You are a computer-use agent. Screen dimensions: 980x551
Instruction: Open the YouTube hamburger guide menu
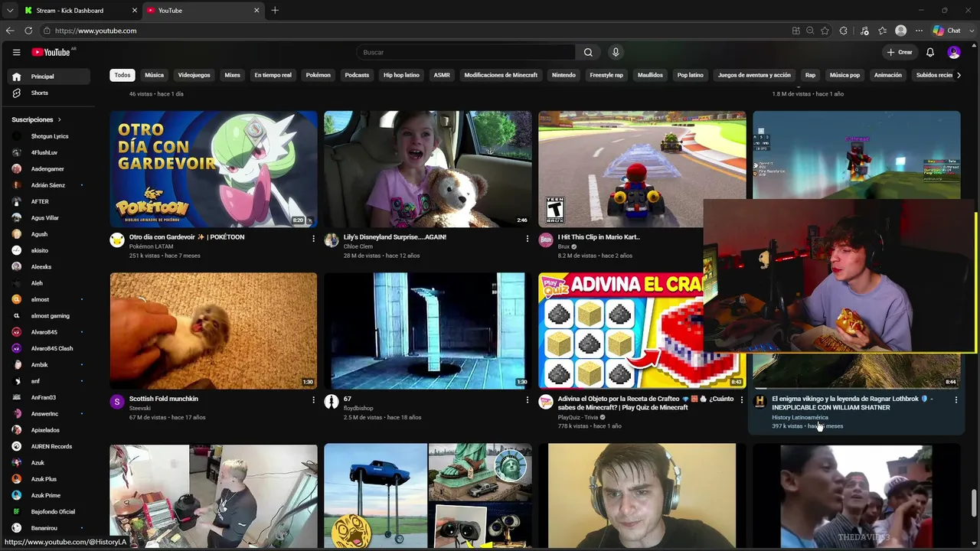point(16,52)
